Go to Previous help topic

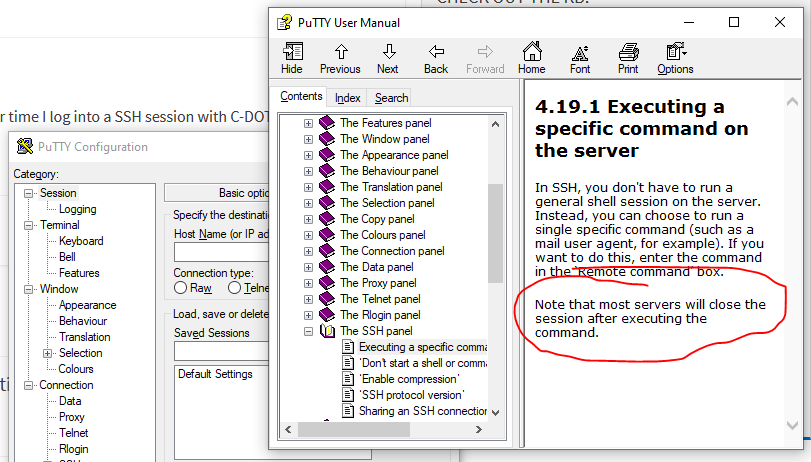[340, 58]
